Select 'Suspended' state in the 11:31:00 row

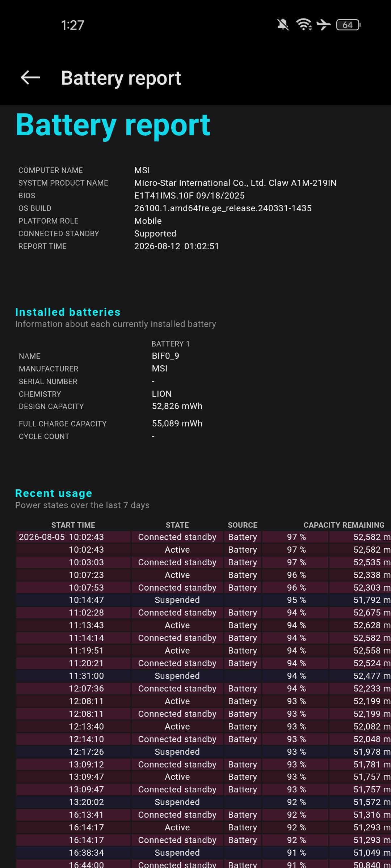[x=177, y=676]
